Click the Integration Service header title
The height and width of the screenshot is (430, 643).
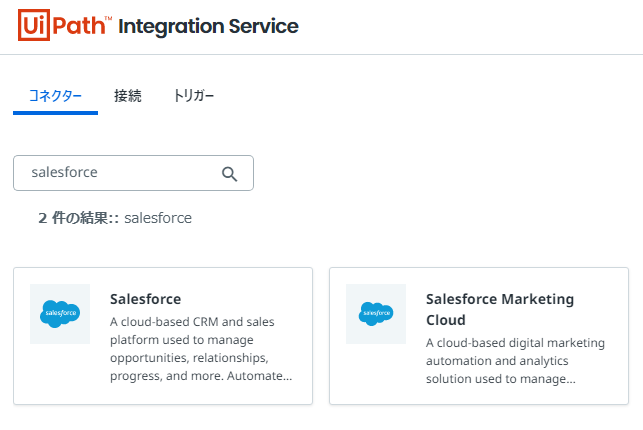tap(208, 26)
